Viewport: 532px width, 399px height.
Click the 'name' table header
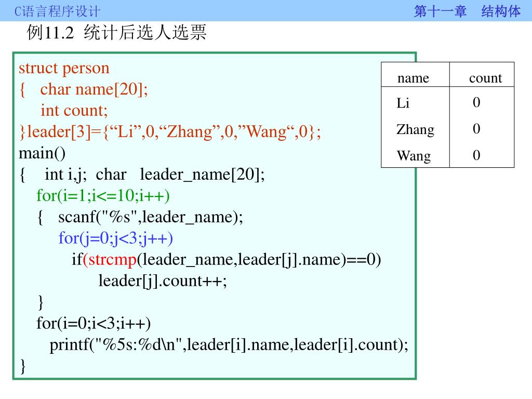click(x=413, y=78)
